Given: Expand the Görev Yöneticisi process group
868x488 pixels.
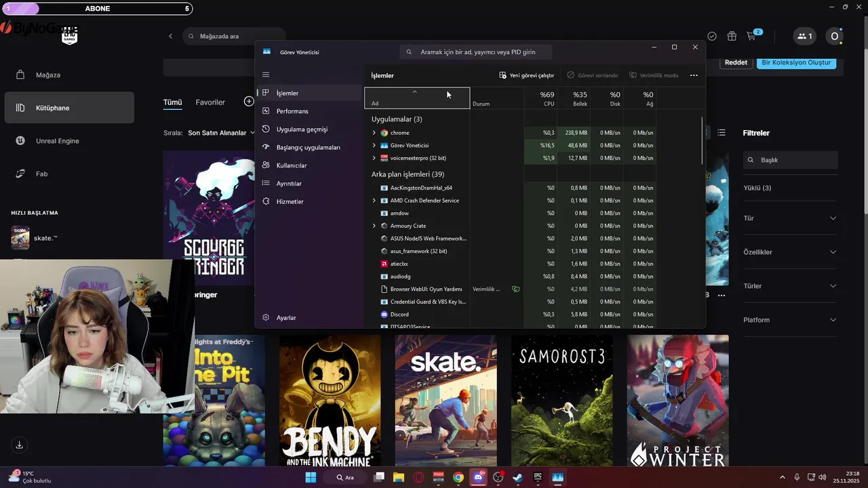Looking at the screenshot, I should point(374,145).
